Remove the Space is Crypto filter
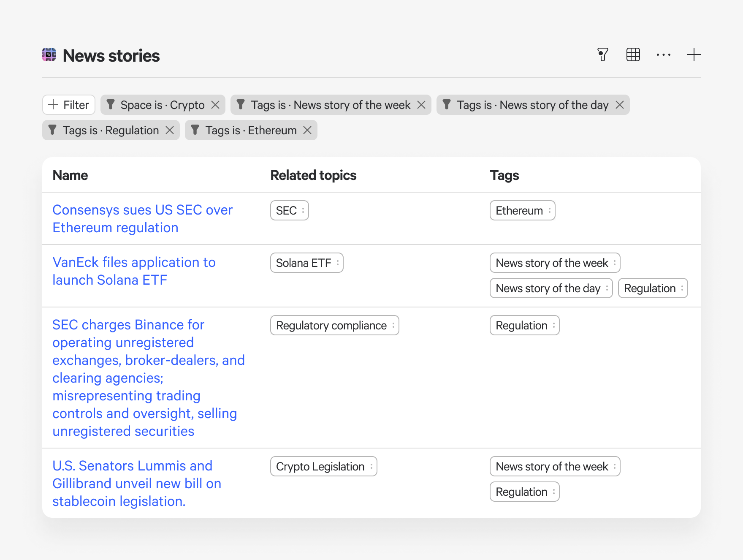743x560 pixels. click(x=215, y=105)
